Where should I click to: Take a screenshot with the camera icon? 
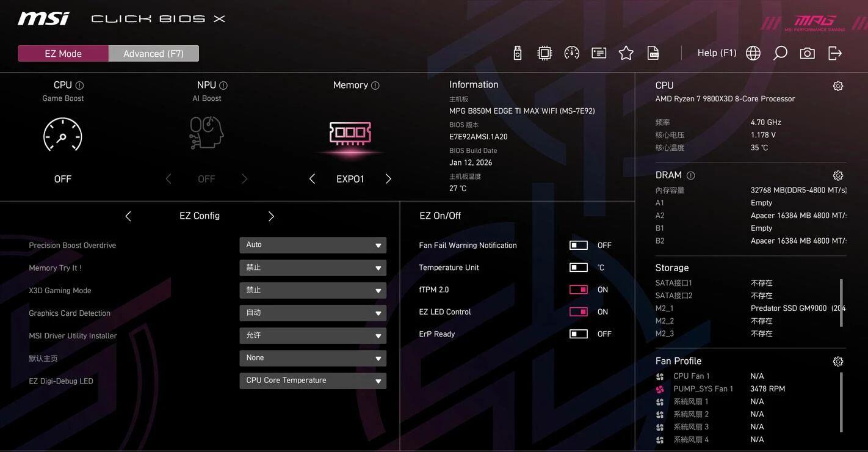point(808,53)
